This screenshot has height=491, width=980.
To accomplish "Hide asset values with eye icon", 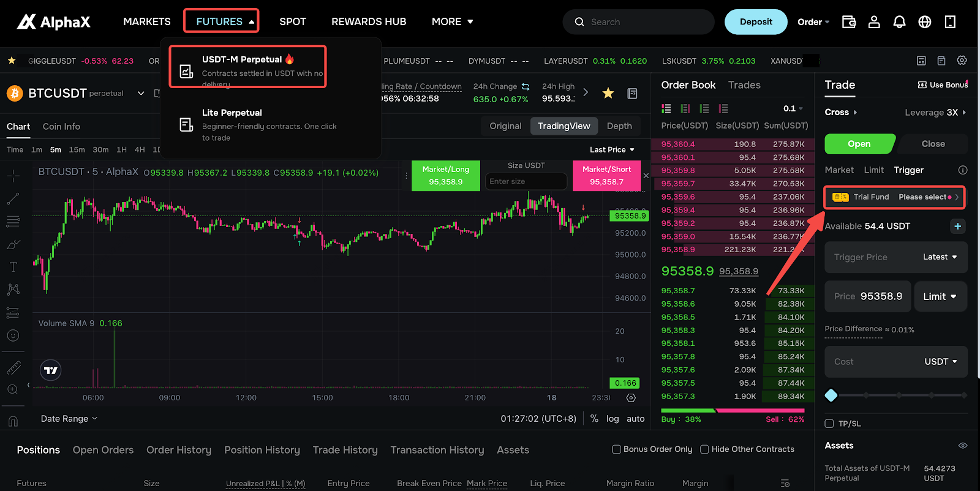I will click(963, 446).
